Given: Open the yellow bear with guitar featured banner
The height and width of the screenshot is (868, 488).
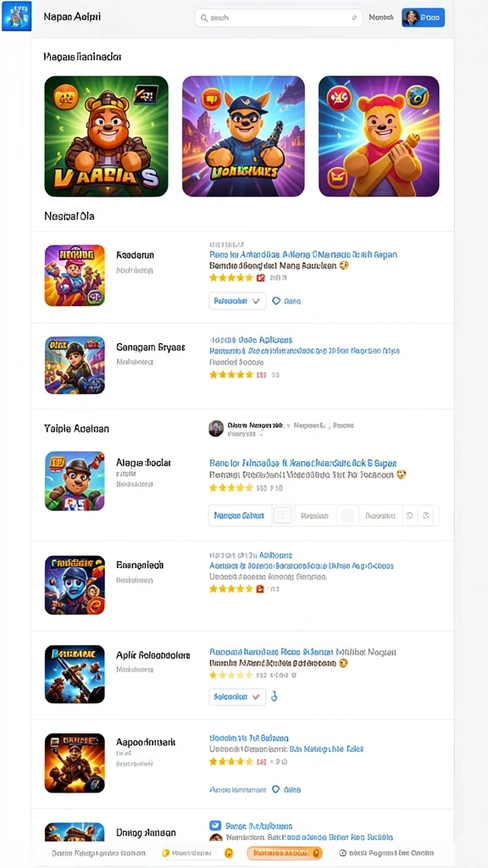Looking at the screenshot, I should point(379,136).
